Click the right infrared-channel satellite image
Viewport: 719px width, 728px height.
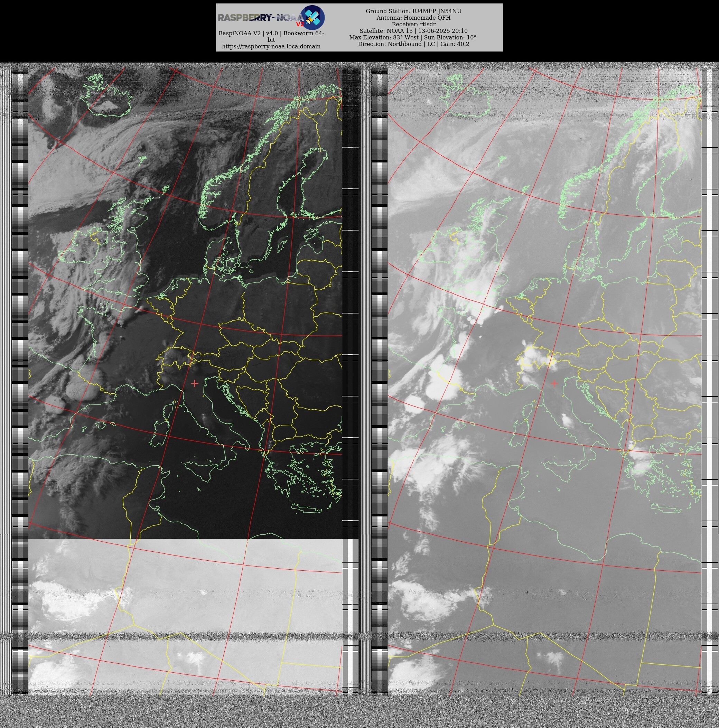tap(544, 381)
